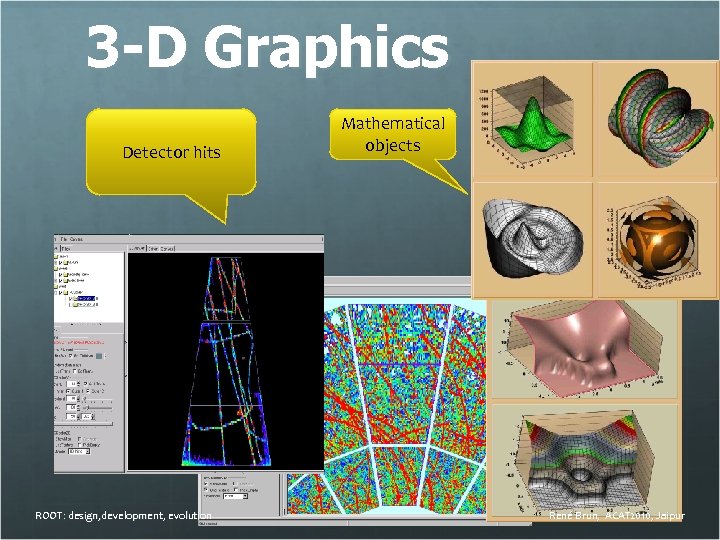Click the dense colorful detector hits display
The image size is (720, 540).
(x=404, y=404)
